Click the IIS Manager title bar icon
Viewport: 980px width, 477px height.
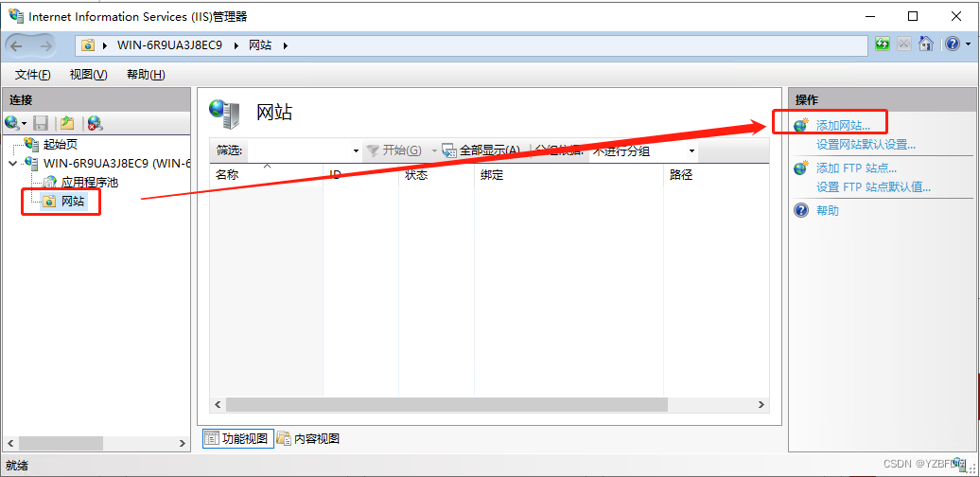coord(16,16)
